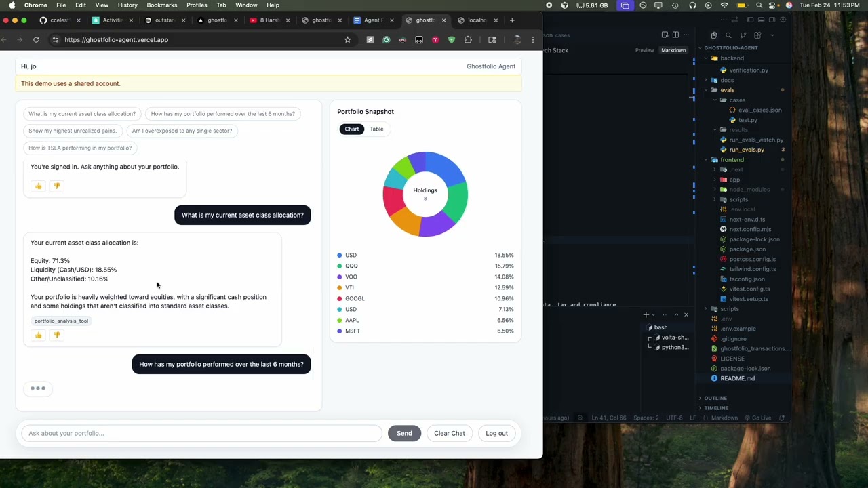Add a new terminal in VS Code
Image resolution: width=868 pixels, height=488 pixels.
(x=646, y=314)
